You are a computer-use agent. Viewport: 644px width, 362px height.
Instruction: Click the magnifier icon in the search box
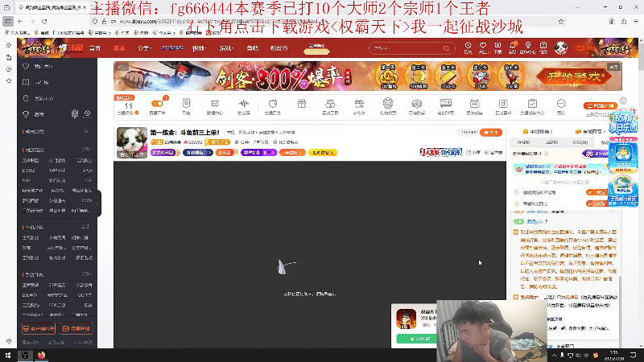pos(446,48)
